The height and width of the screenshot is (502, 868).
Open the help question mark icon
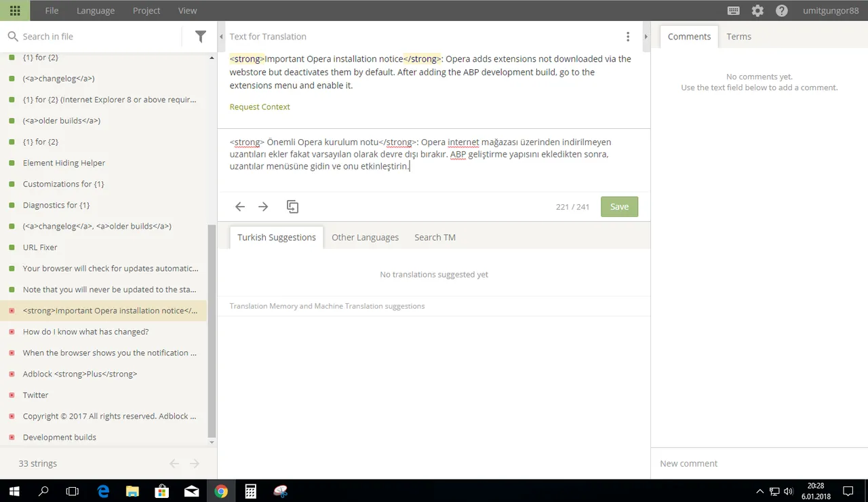click(x=782, y=11)
